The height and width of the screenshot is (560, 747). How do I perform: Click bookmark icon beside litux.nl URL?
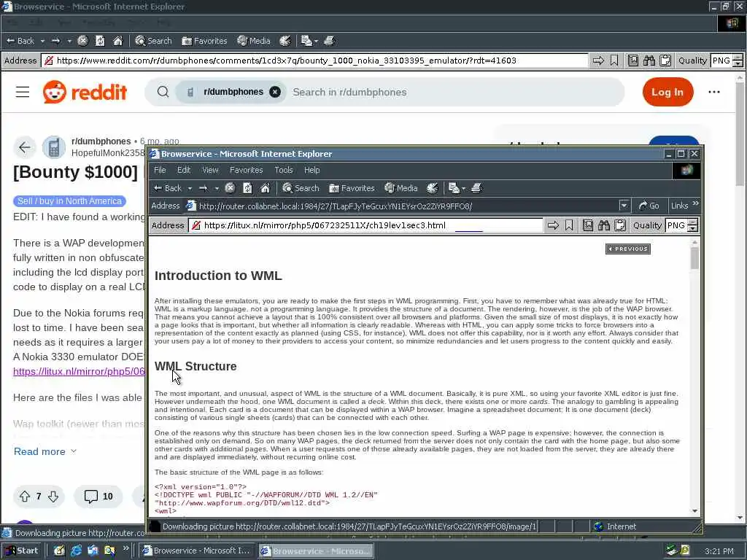click(x=569, y=225)
